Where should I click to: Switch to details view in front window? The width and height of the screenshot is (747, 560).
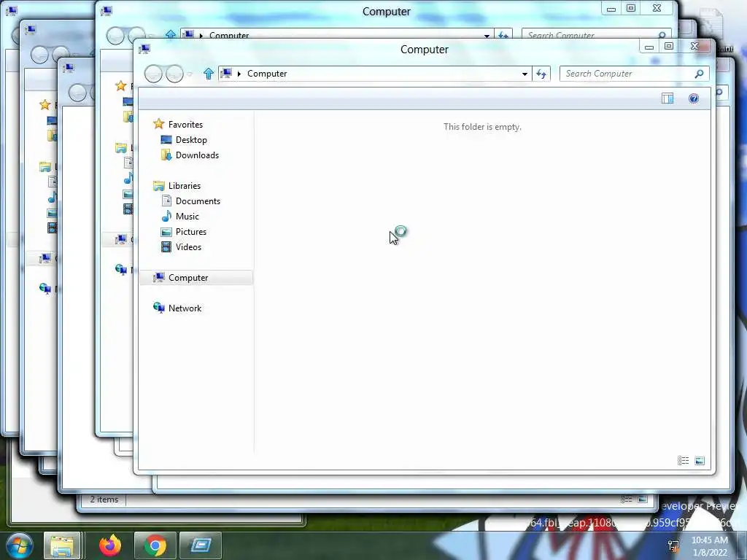click(x=683, y=461)
